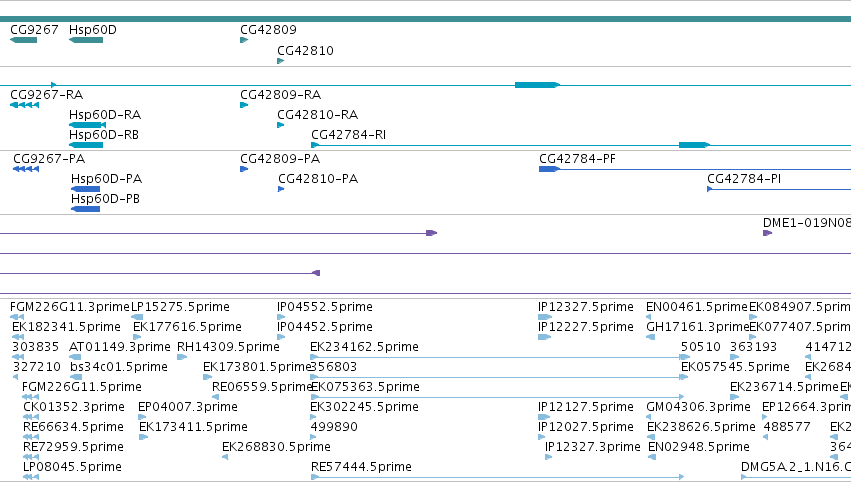Click the Hsp60D-RB transcript glyph
The width and height of the screenshot is (851, 482).
[86, 145]
